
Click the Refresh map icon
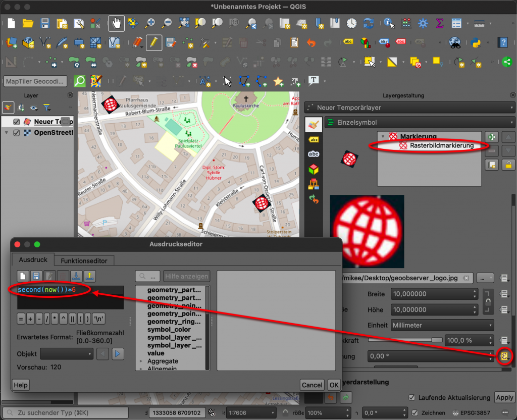tap(368, 23)
